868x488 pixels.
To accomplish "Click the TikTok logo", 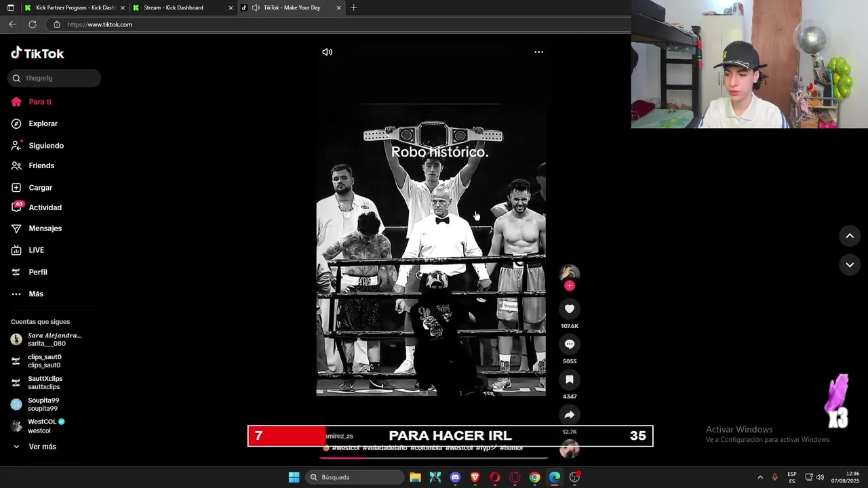I will 37,54.
